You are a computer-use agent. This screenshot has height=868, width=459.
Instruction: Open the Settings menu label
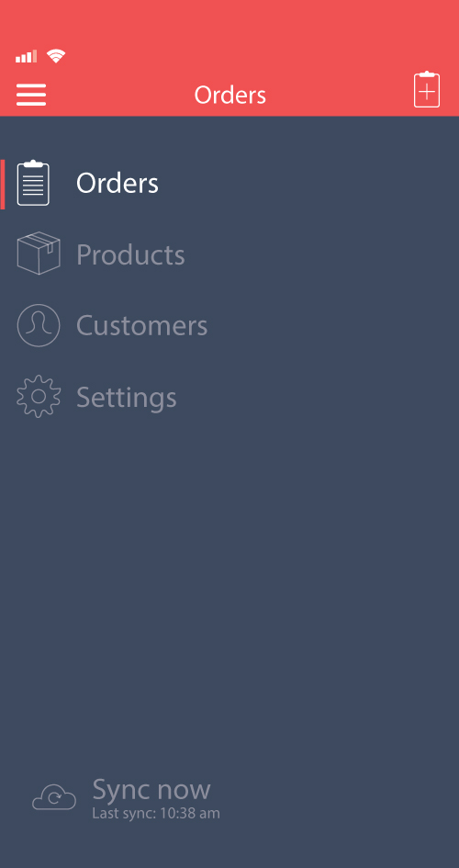[127, 398]
